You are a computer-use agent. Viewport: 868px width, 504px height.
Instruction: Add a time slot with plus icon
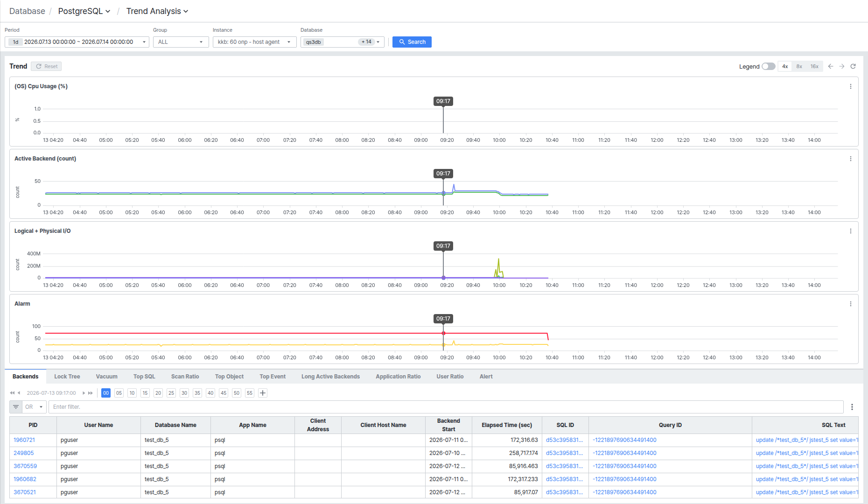click(263, 393)
